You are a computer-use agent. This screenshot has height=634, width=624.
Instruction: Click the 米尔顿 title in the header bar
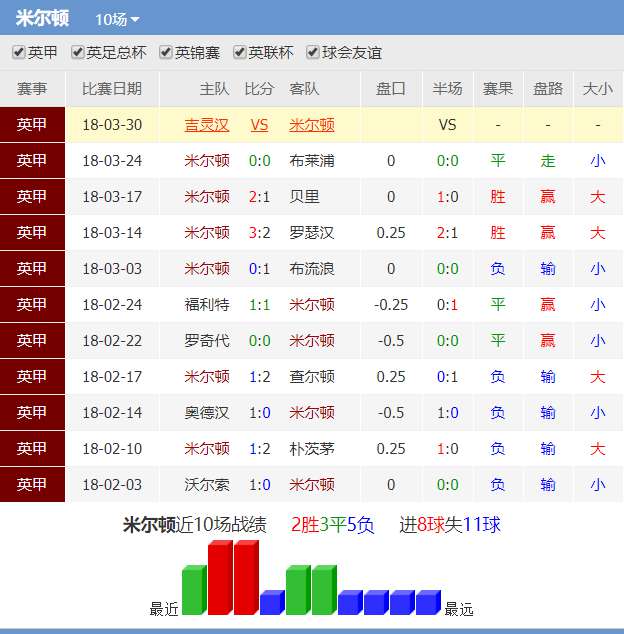coord(43,18)
